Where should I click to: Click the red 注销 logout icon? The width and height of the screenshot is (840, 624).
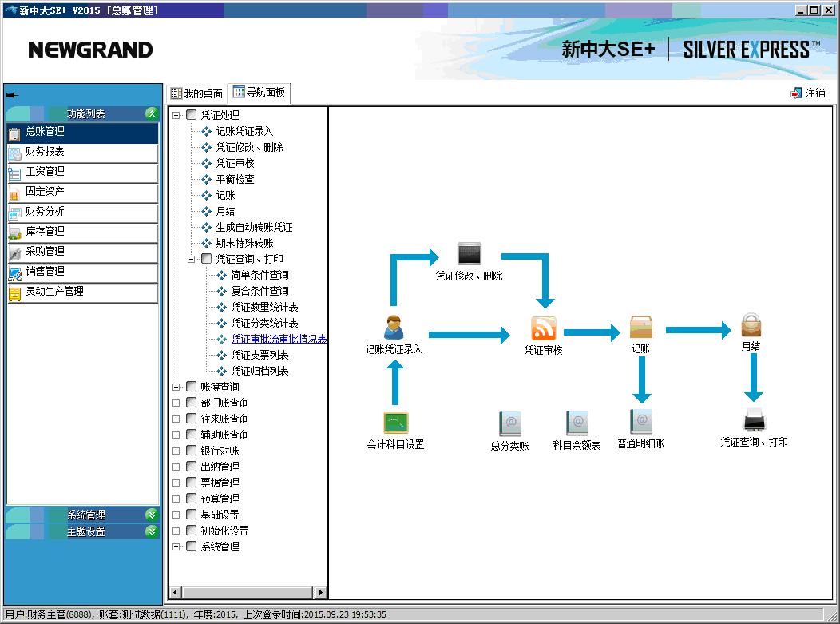point(796,93)
